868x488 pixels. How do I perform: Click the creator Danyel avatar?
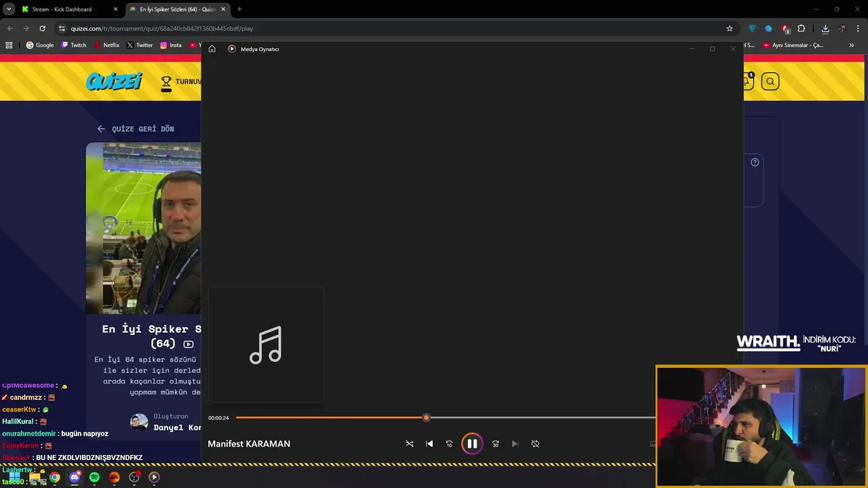[x=139, y=422]
